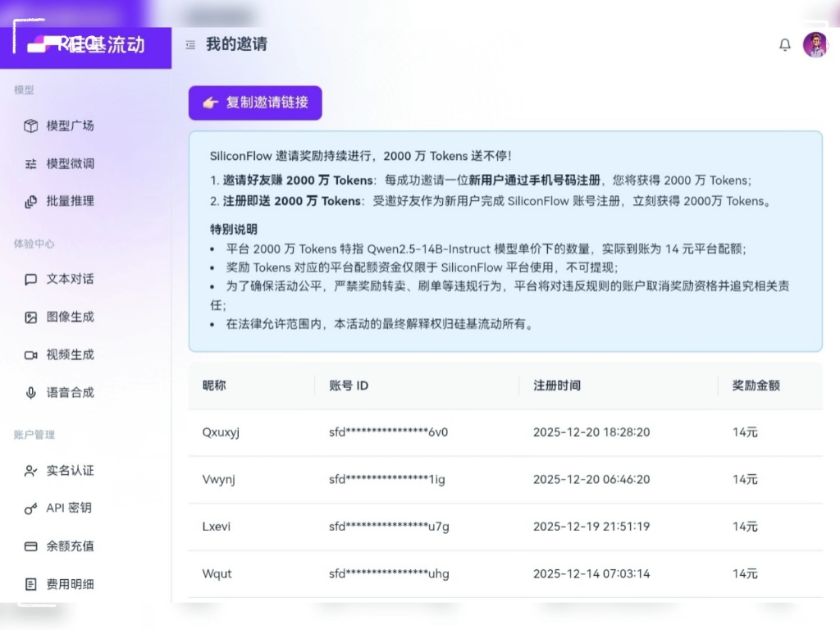Image resolution: width=840 pixels, height=630 pixels.
Task: Go to 文本对话 page
Action: (70, 280)
